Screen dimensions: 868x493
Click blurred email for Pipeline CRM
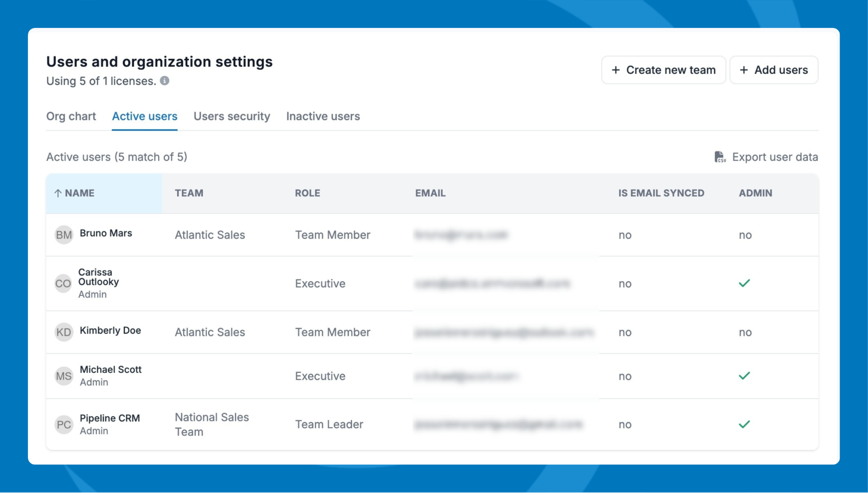[498, 425]
